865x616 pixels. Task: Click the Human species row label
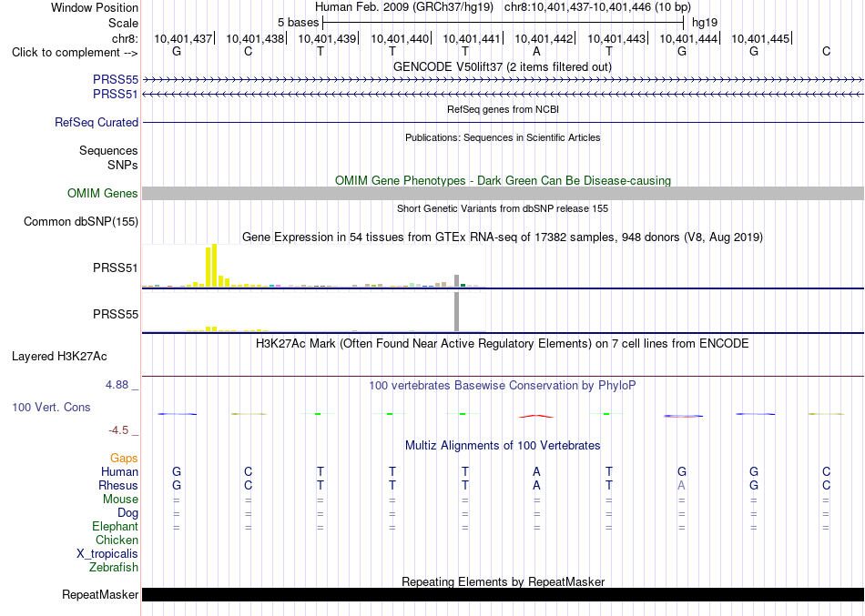[119, 472]
